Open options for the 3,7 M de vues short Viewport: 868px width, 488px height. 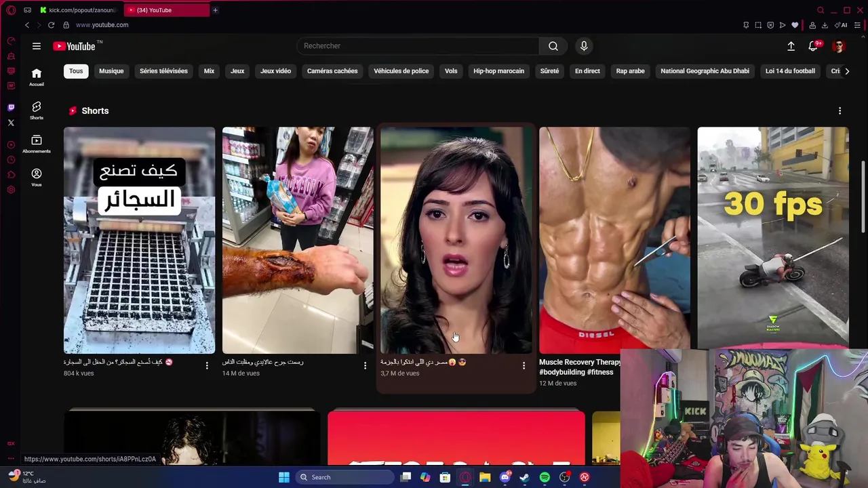pyautogui.click(x=524, y=366)
